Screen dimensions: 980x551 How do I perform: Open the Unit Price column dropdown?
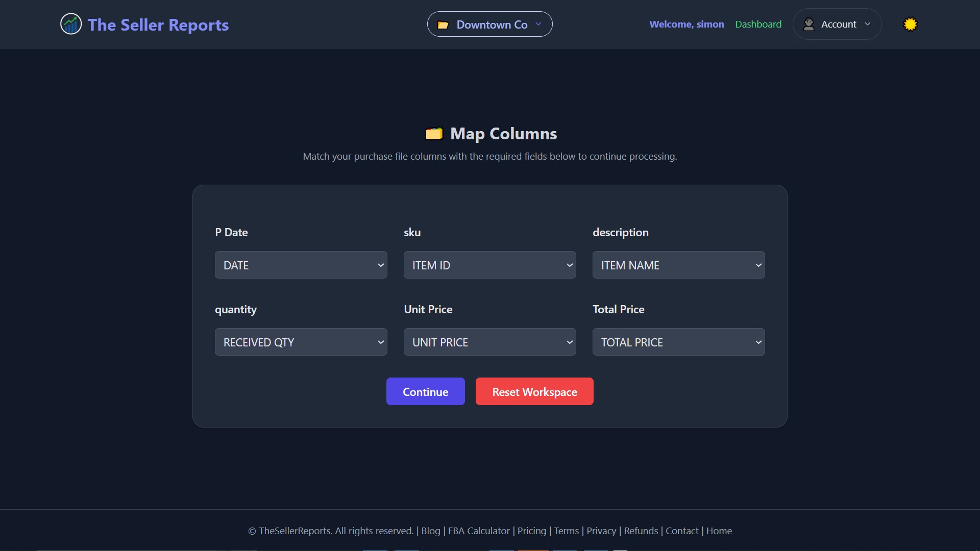(x=490, y=342)
